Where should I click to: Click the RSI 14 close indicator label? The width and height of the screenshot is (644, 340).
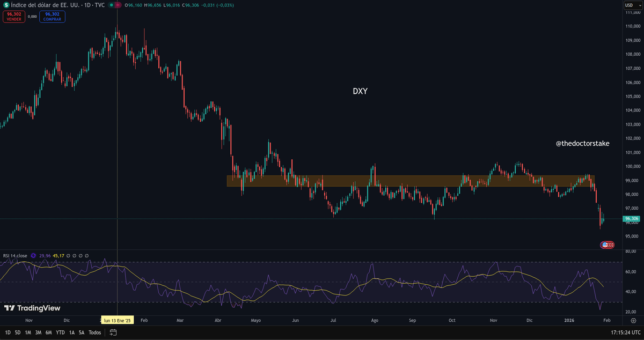pos(15,256)
